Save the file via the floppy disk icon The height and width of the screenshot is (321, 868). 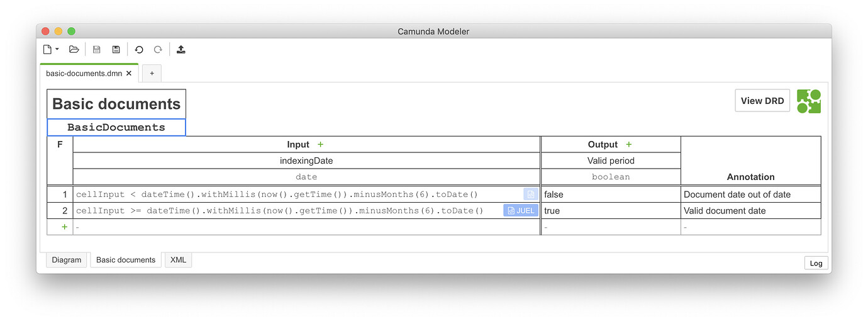(x=96, y=49)
